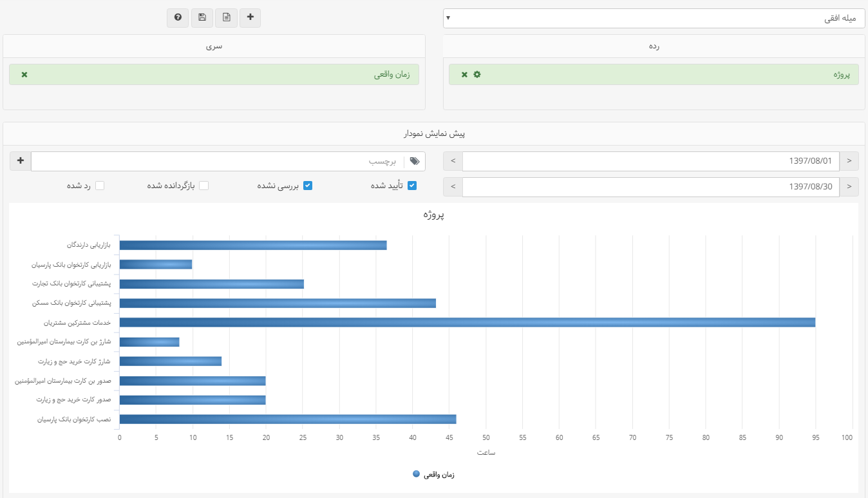Uncheck the تأیید شده checkbox
The width and height of the screenshot is (868, 498).
point(412,186)
